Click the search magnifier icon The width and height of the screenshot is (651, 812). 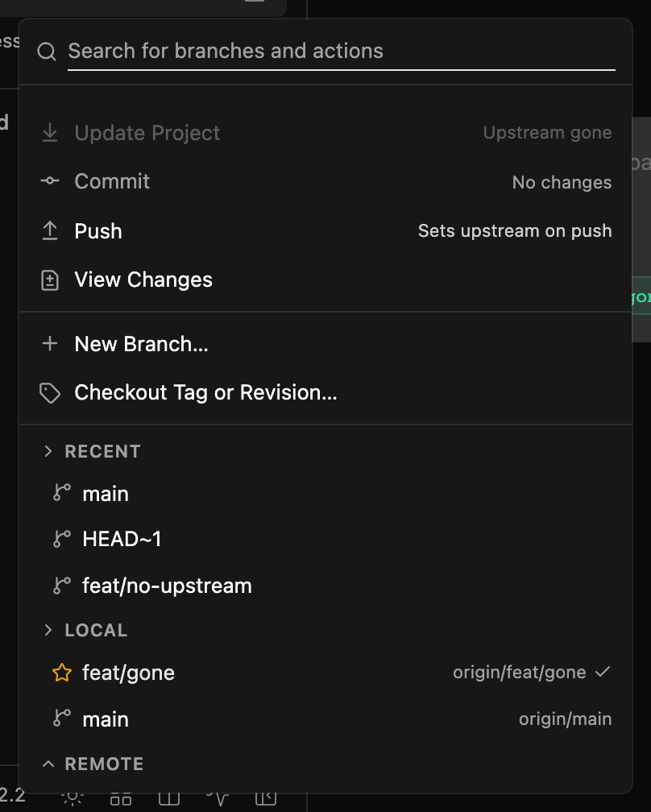pyautogui.click(x=47, y=52)
